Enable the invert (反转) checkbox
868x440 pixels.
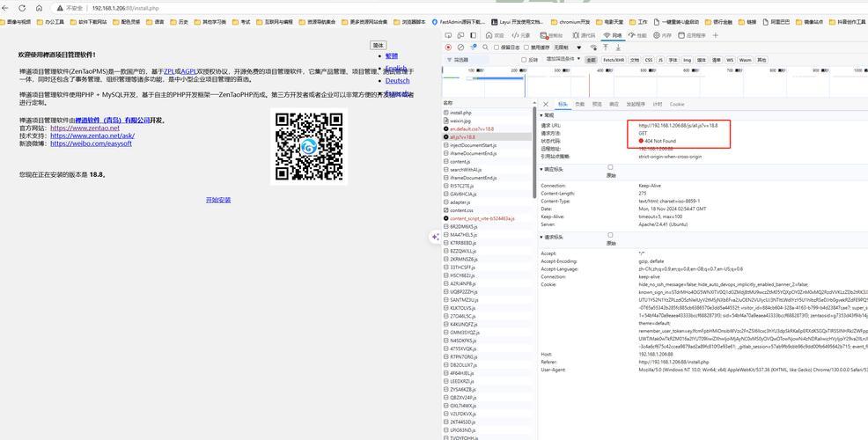point(524,60)
